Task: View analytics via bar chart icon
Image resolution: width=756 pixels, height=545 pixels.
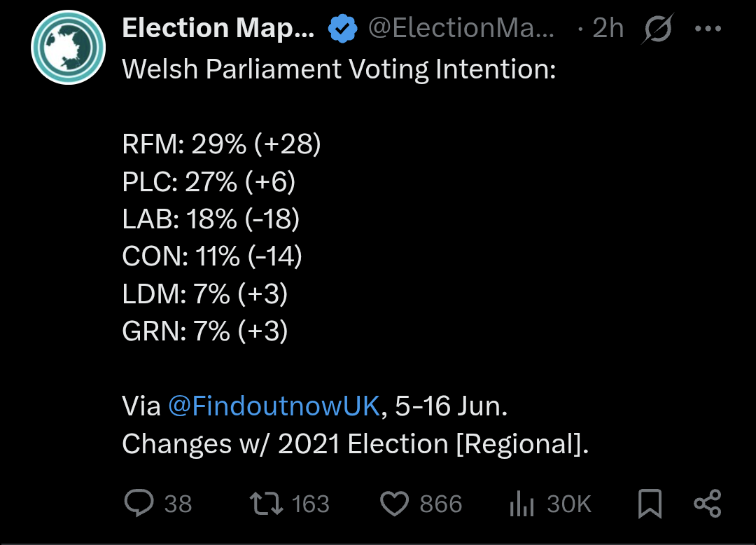Action: click(x=521, y=503)
